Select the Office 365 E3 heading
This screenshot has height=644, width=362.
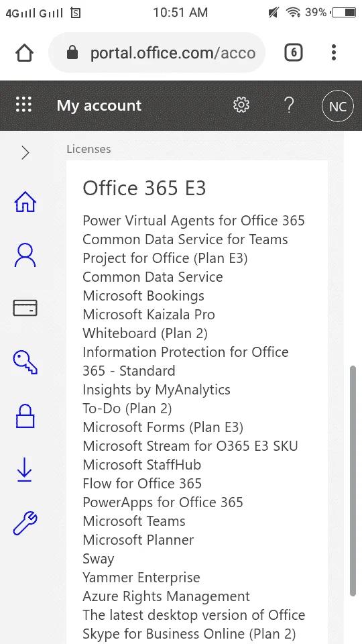point(144,188)
